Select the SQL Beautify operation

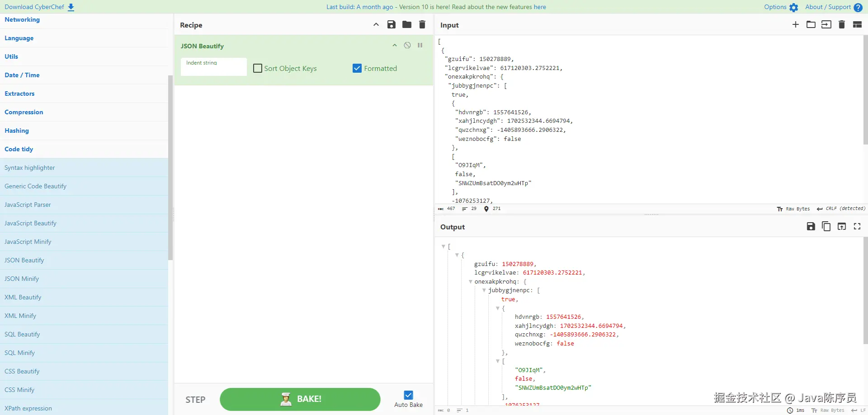tap(84, 334)
